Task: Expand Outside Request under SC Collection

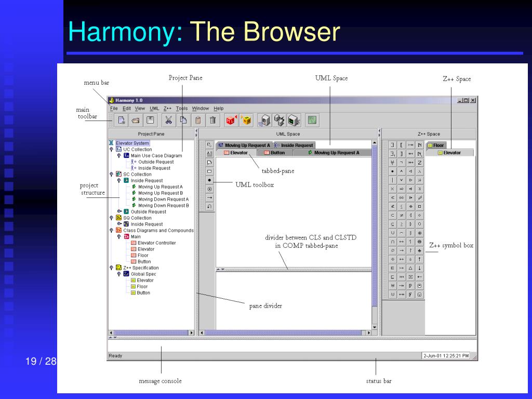Action: [x=119, y=211]
